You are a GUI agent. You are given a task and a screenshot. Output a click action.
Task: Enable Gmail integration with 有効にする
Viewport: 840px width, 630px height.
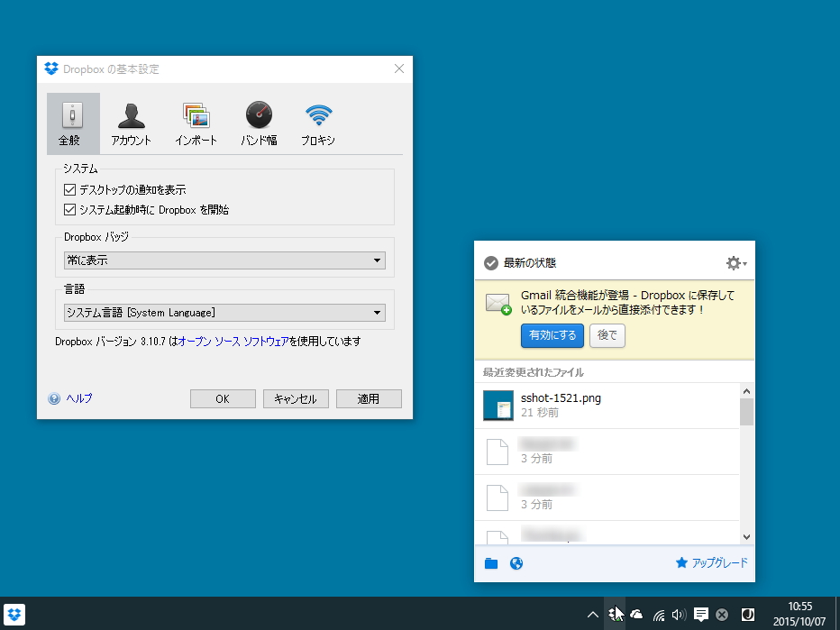tap(552, 335)
